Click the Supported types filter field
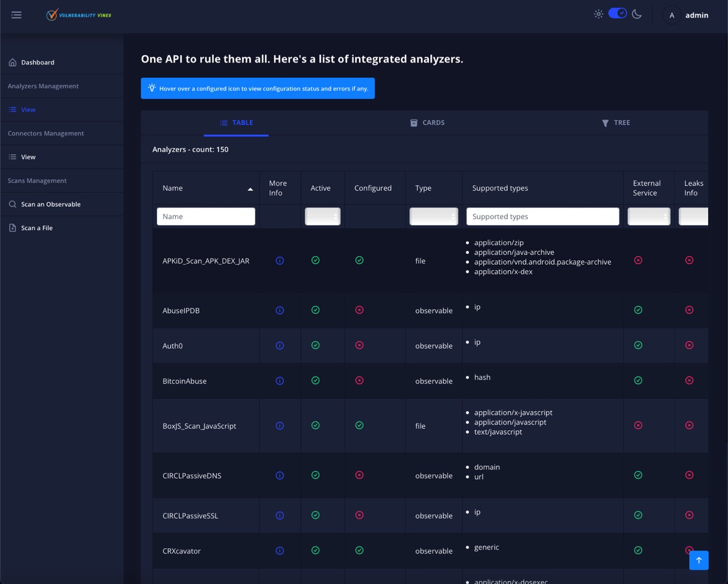The width and height of the screenshot is (728, 584). (543, 216)
